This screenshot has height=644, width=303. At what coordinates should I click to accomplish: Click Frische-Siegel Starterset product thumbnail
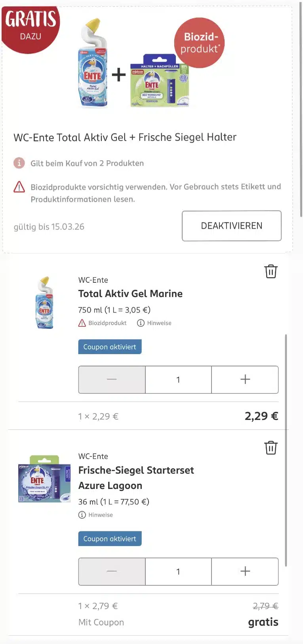pos(44,479)
